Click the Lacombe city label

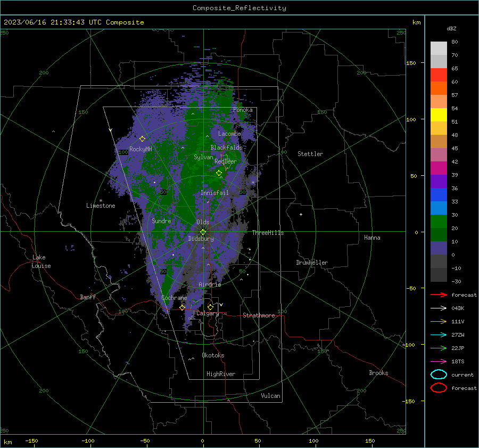pos(229,134)
